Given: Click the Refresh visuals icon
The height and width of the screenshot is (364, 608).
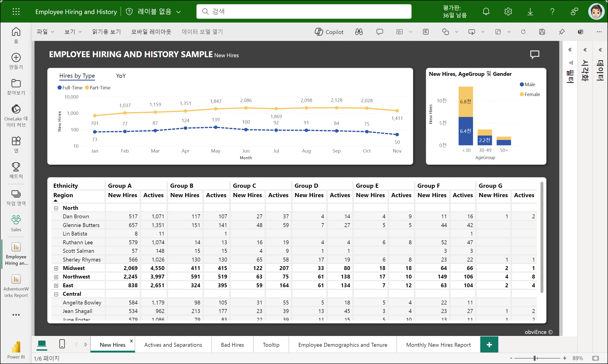Looking at the screenshot, I should tap(523, 32).
